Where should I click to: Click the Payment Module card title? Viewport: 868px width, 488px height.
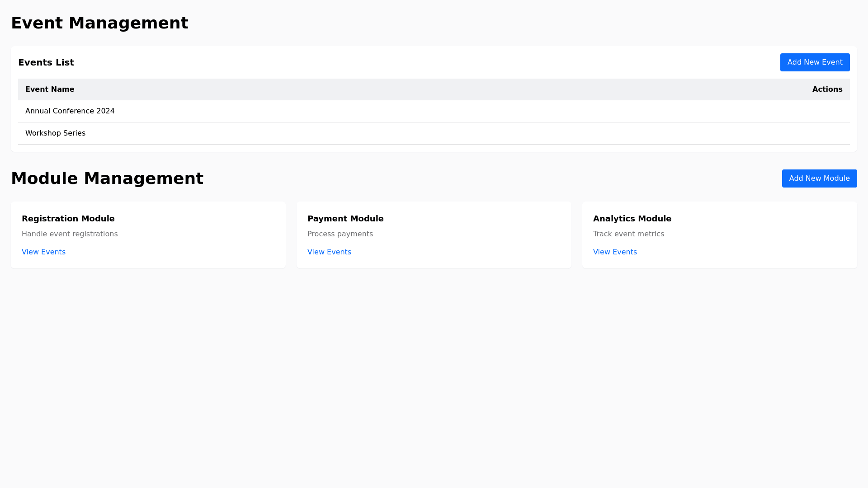pyautogui.click(x=345, y=219)
